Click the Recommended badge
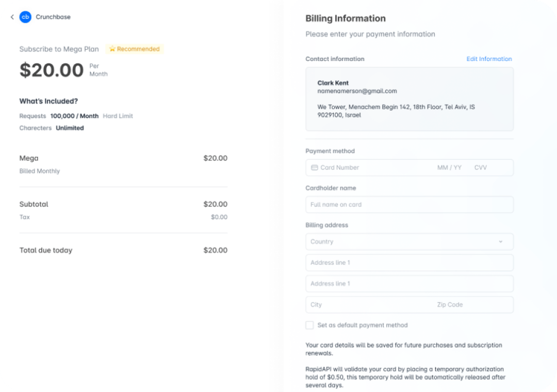 point(134,49)
